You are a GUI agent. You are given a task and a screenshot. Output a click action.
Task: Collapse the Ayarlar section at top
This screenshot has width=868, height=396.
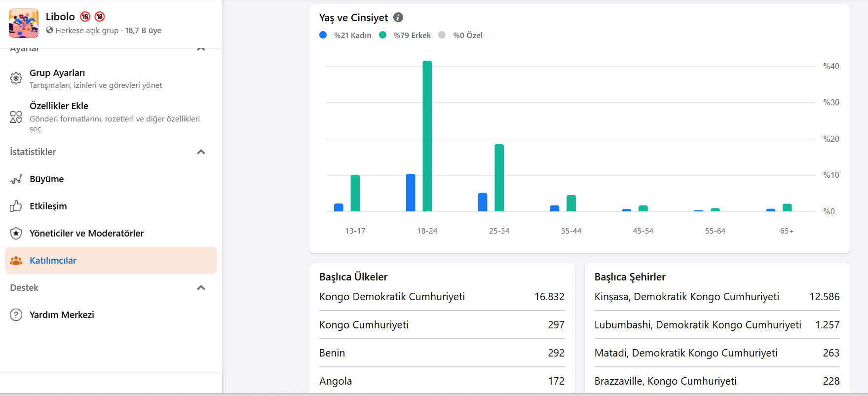click(x=201, y=49)
